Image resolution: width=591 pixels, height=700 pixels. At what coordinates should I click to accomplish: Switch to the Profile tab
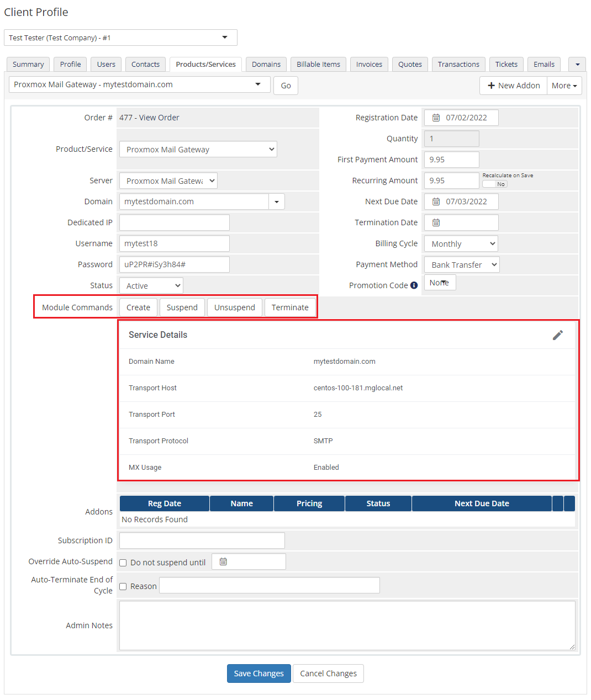point(70,65)
